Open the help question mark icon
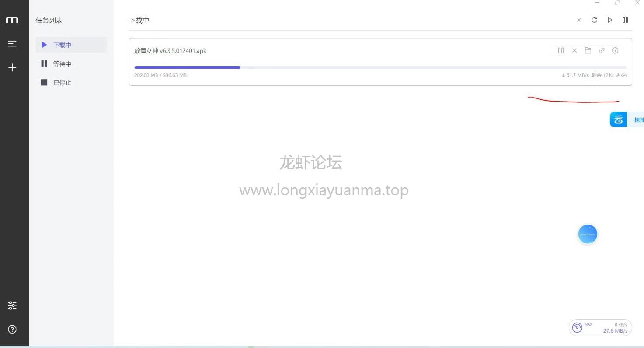 (12, 330)
